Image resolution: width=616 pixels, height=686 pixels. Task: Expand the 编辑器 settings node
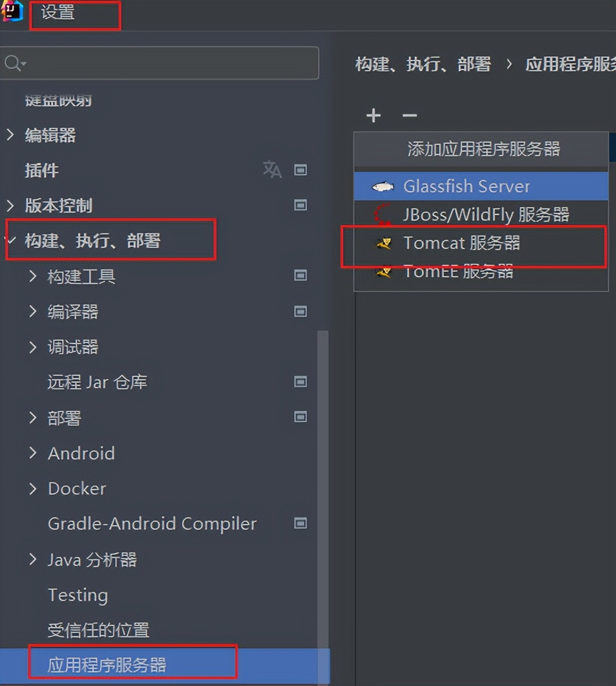coord(10,135)
